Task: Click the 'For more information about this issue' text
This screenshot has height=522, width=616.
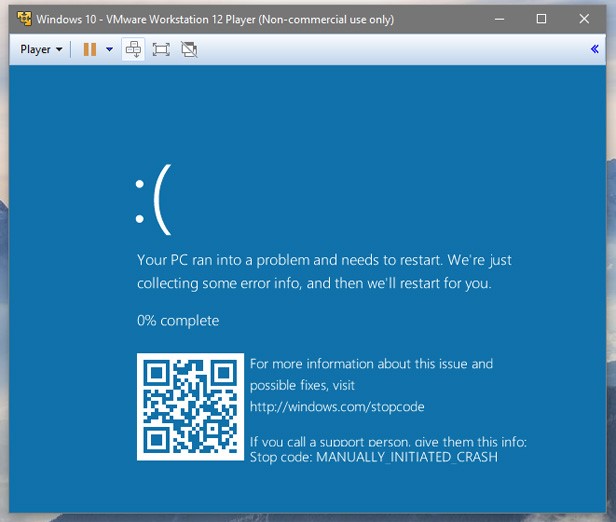Action: click(x=371, y=364)
